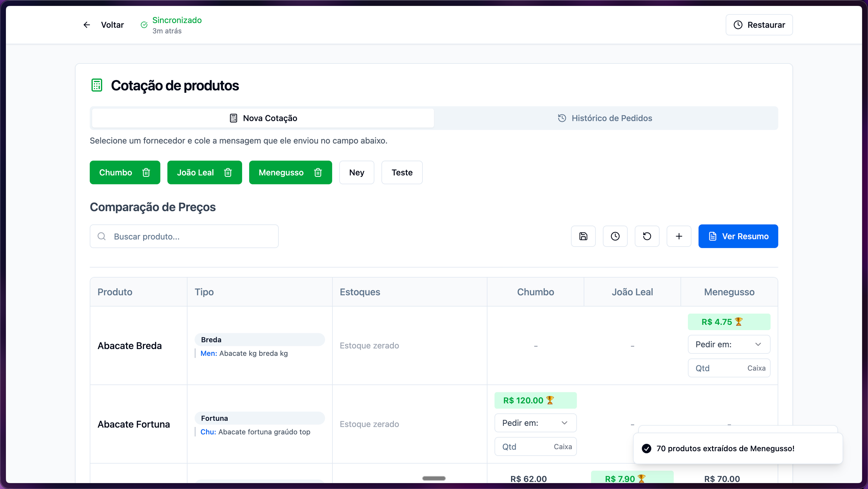The height and width of the screenshot is (489, 868).
Task: Click the back arrow icon
Action: click(x=87, y=25)
